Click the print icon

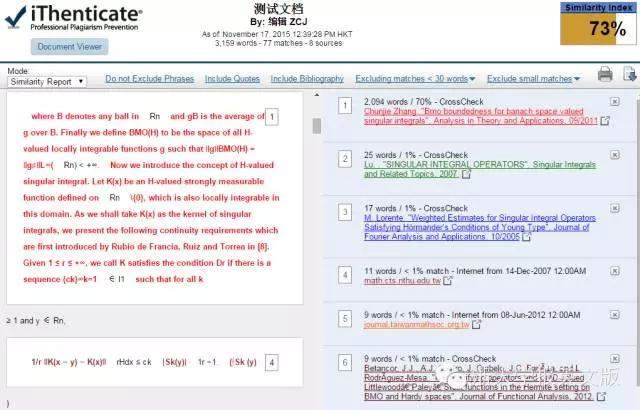click(605, 74)
